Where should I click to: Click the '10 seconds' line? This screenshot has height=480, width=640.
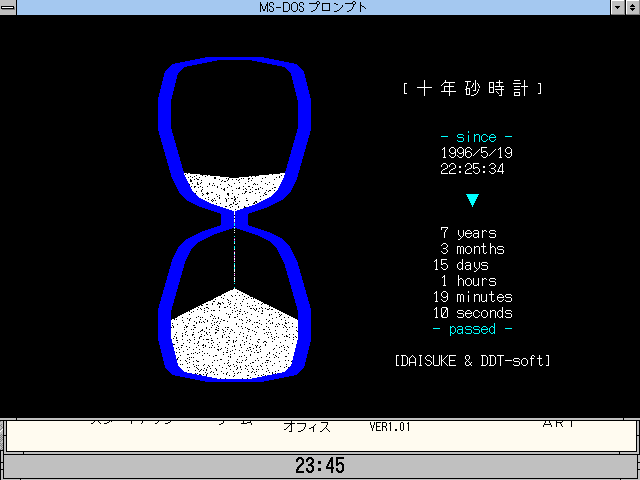coord(472,313)
